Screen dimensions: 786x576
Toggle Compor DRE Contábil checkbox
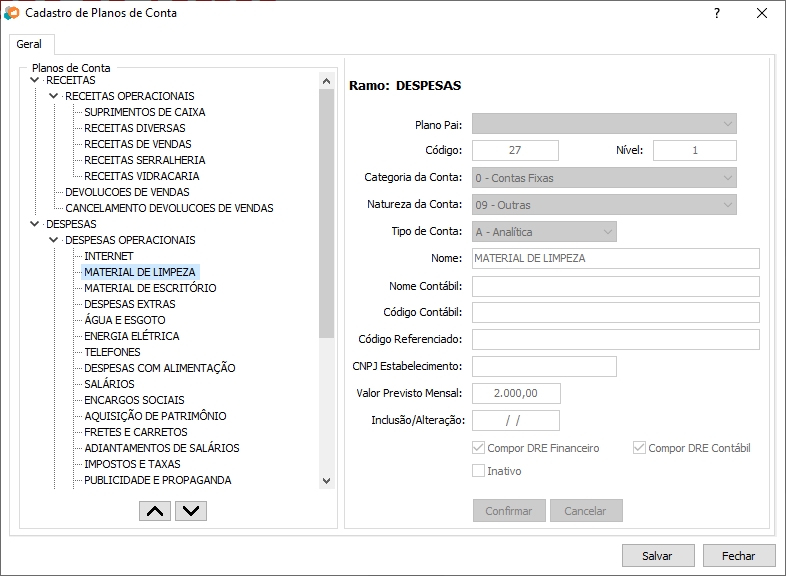pos(639,448)
